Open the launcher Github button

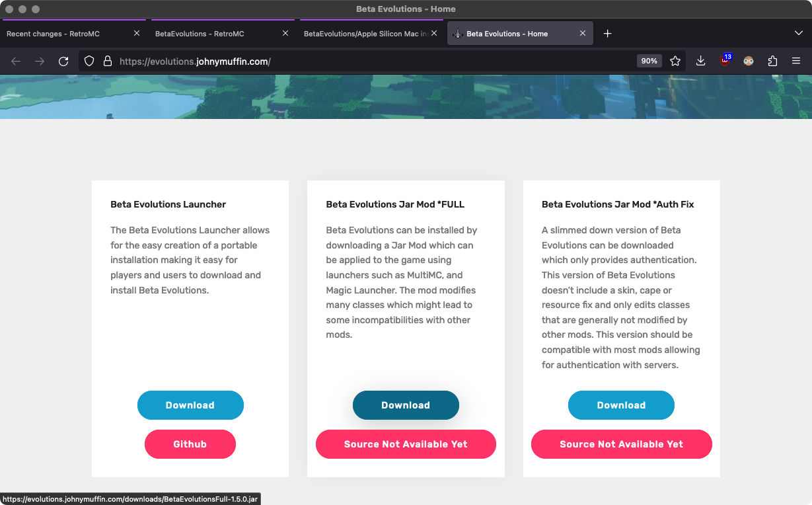pyautogui.click(x=190, y=444)
